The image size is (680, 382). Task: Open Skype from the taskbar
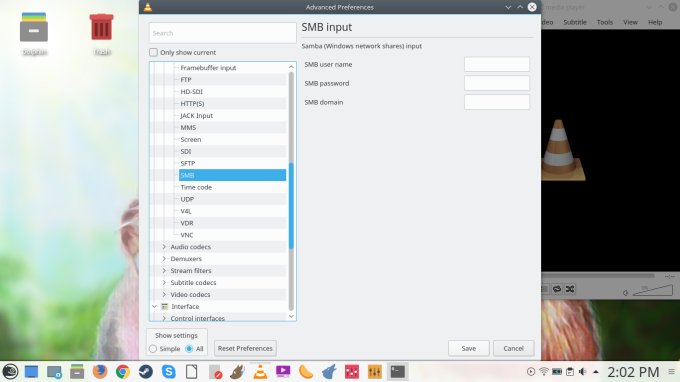point(169,372)
